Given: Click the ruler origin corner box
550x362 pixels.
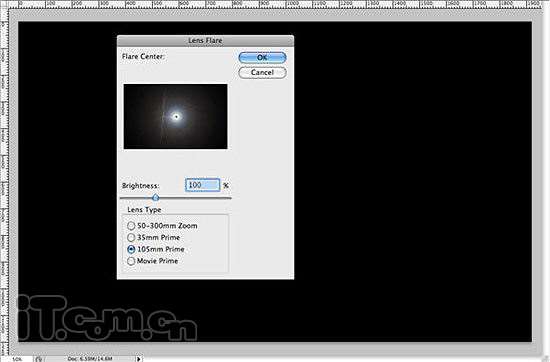Looking at the screenshot, I should click(4, 4).
